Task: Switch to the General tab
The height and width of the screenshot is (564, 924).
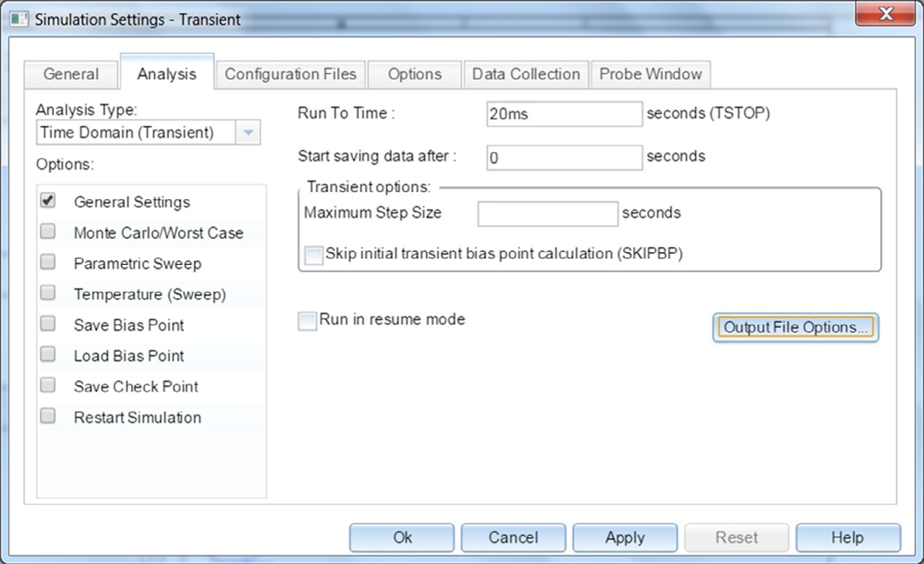Action: [x=71, y=75]
